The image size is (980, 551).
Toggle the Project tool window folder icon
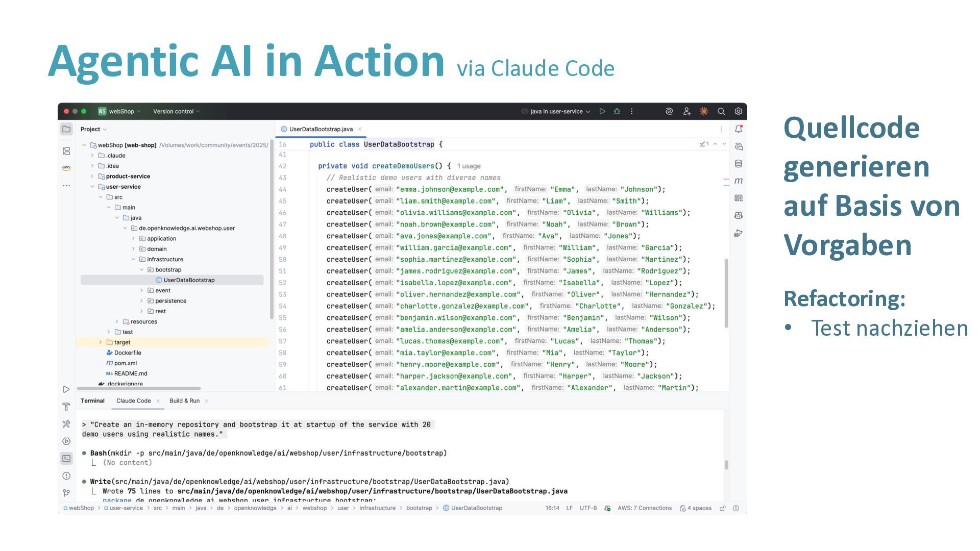point(66,129)
